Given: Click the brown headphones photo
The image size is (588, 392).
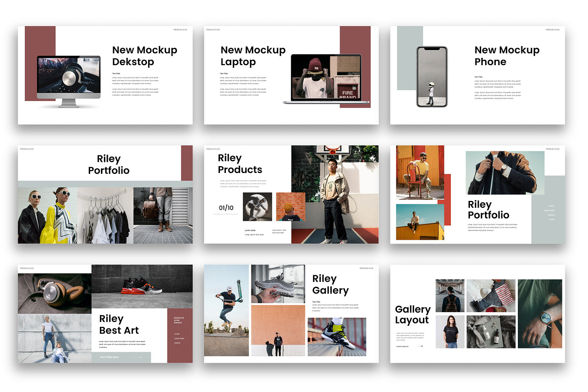Looking at the screenshot, I should [x=55, y=294].
